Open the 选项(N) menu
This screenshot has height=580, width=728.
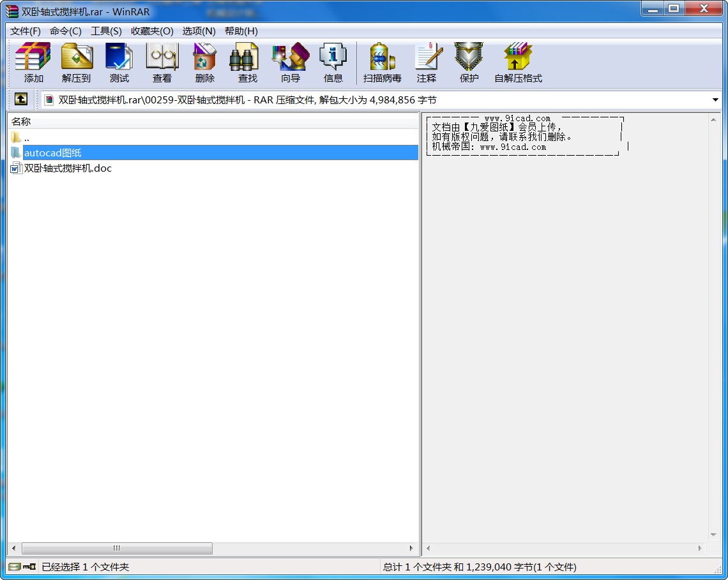(199, 31)
